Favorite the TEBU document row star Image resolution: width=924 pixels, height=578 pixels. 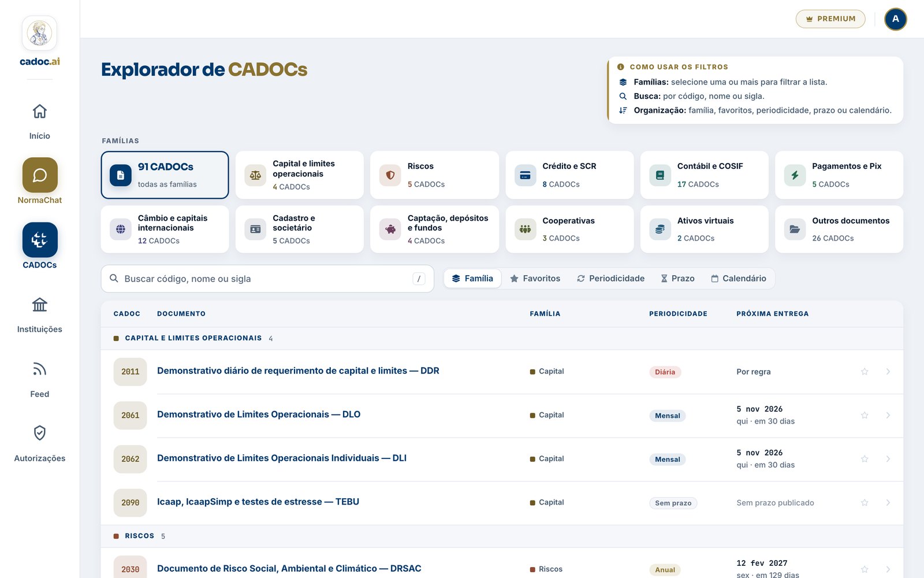(x=865, y=503)
